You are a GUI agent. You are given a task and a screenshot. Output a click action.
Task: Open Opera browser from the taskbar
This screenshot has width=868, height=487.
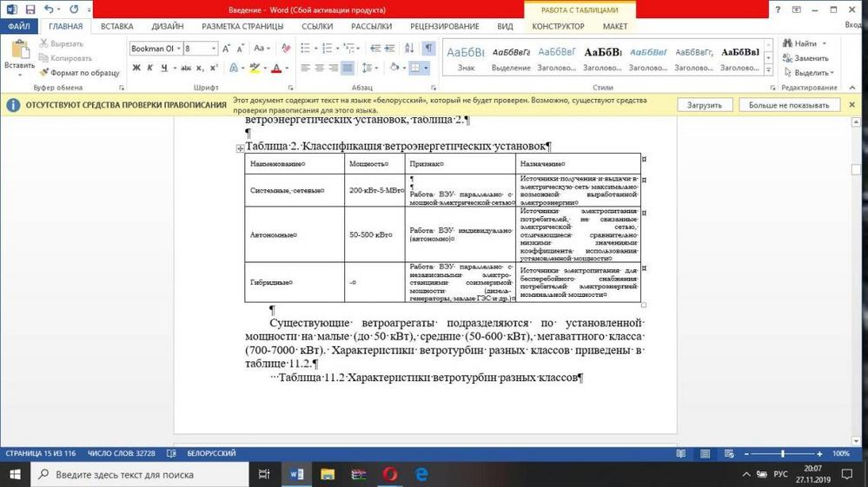tap(390, 474)
